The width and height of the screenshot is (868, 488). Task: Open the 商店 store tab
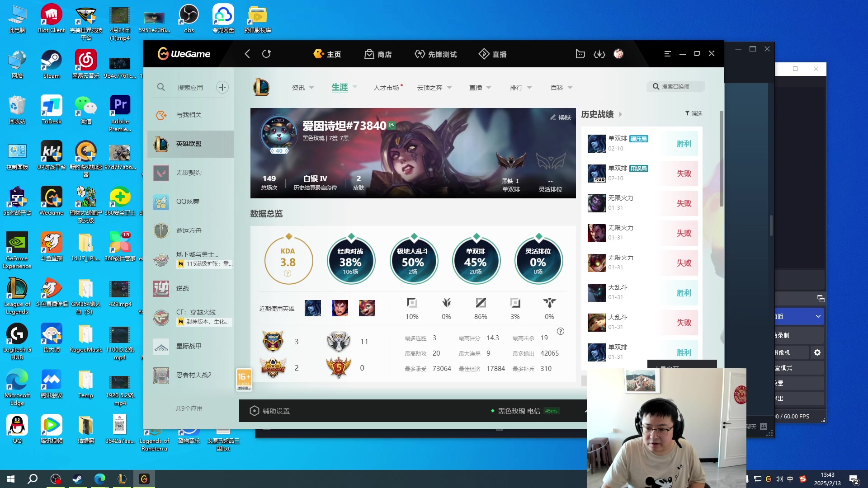tap(378, 54)
